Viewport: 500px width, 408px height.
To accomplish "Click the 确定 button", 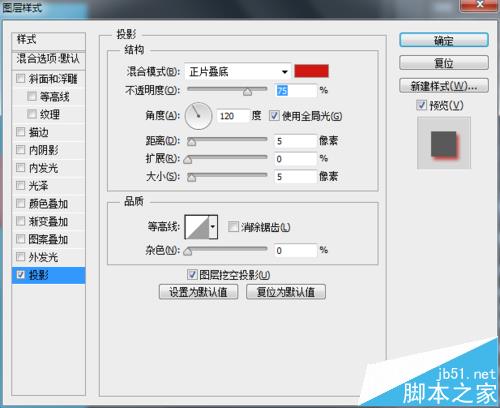I will [444, 40].
